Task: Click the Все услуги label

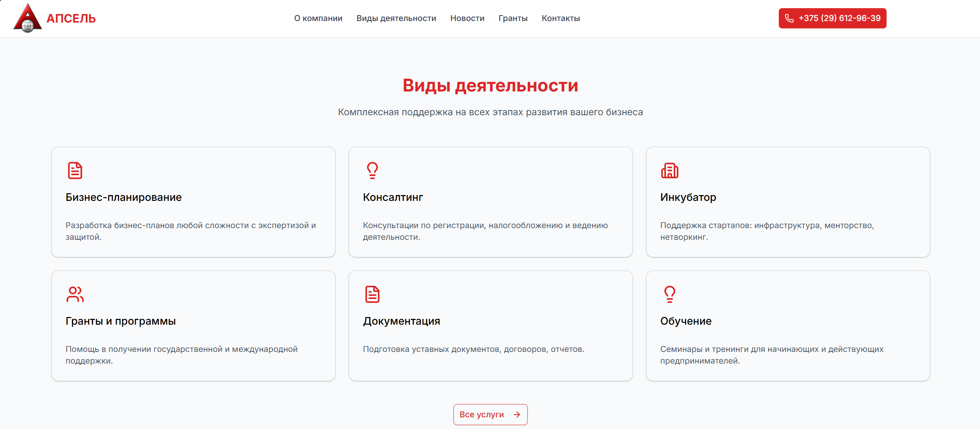Action: coord(482,415)
